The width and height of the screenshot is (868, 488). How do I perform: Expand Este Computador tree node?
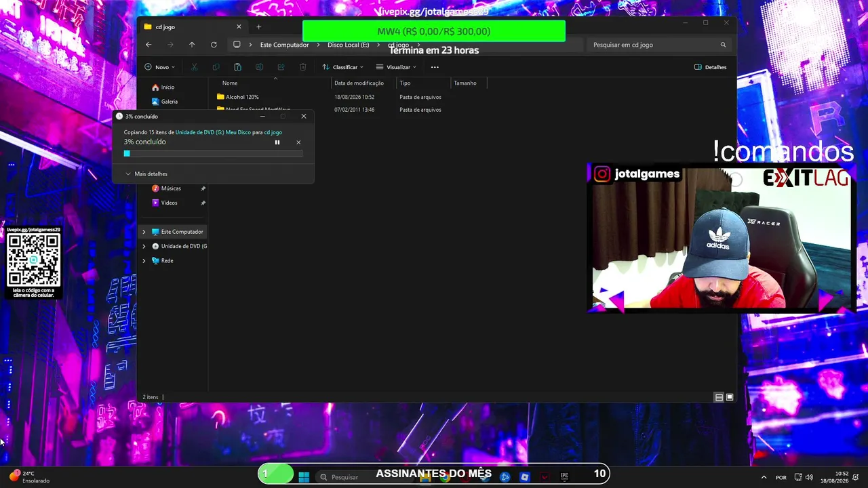point(144,232)
